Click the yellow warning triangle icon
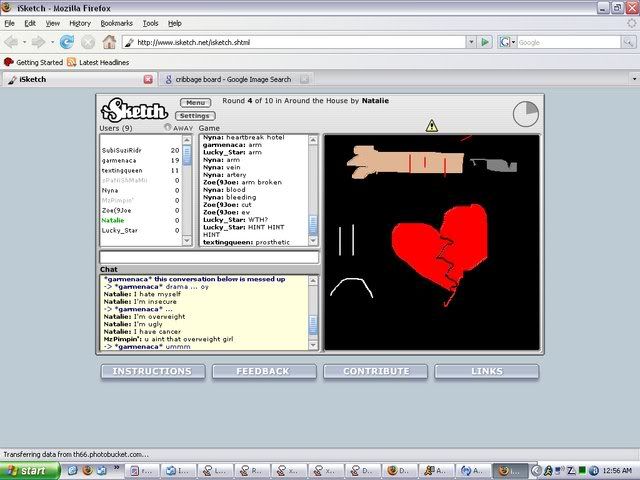This screenshot has height=480, width=640. 431,125
